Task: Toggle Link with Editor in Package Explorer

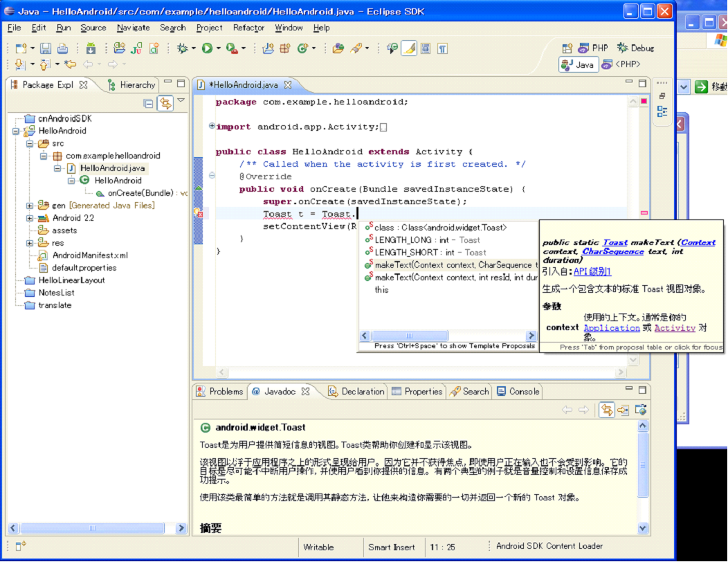Action: pos(165,104)
